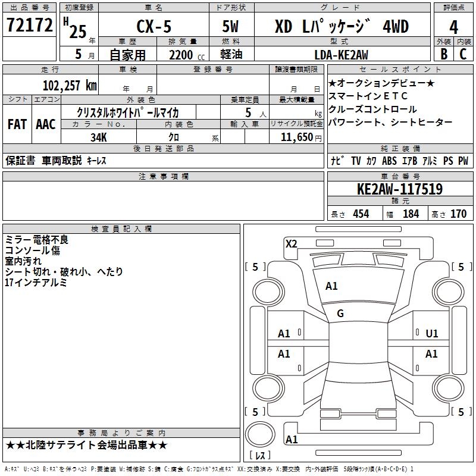
Task: Select 検査員記入欄 section header
Action: click(121, 228)
